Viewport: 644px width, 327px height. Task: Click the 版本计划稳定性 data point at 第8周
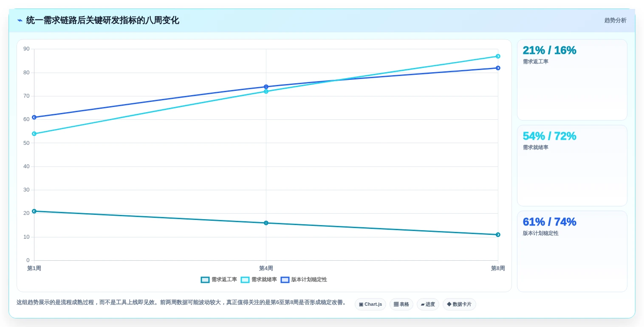(498, 68)
